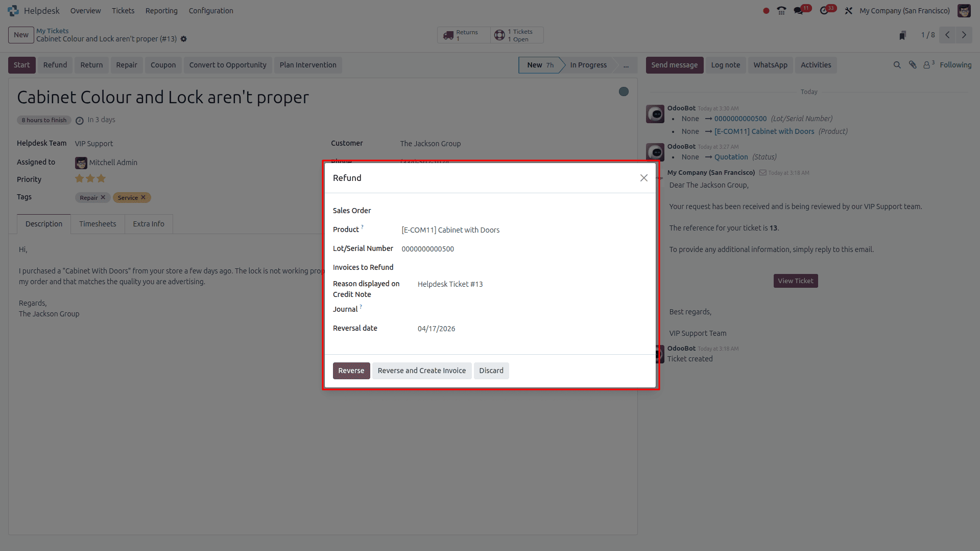Screen dimensions: 980x551
Task: Click the ticket Refund button
Action: pyautogui.click(x=55, y=65)
